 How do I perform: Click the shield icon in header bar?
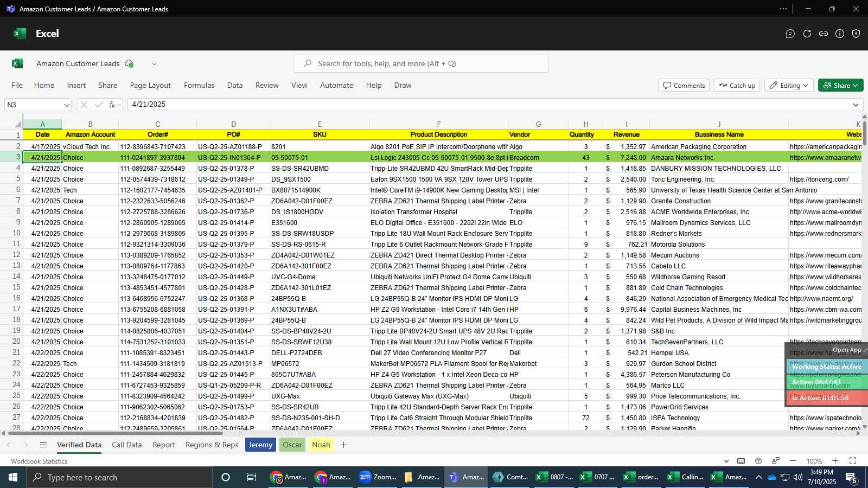coord(856,34)
